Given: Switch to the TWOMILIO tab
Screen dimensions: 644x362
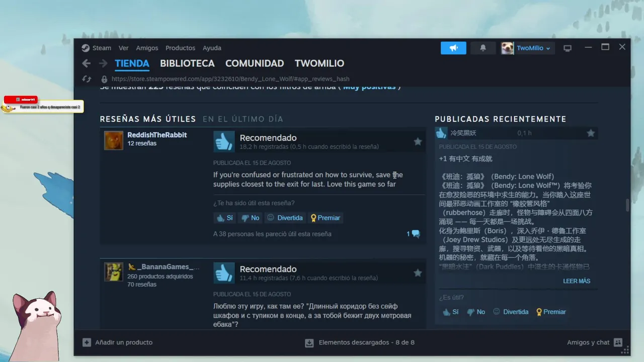Looking at the screenshot, I should 319,63.
